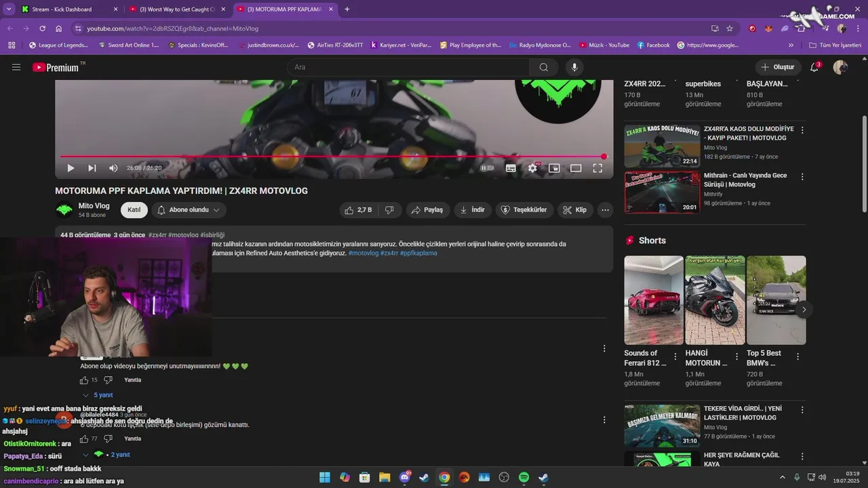Toggle theater mode view
This screenshot has height=488, width=868.
(x=576, y=168)
